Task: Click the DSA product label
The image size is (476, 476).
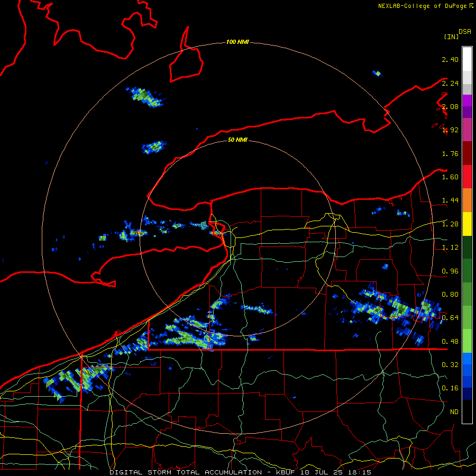Action: (465, 32)
